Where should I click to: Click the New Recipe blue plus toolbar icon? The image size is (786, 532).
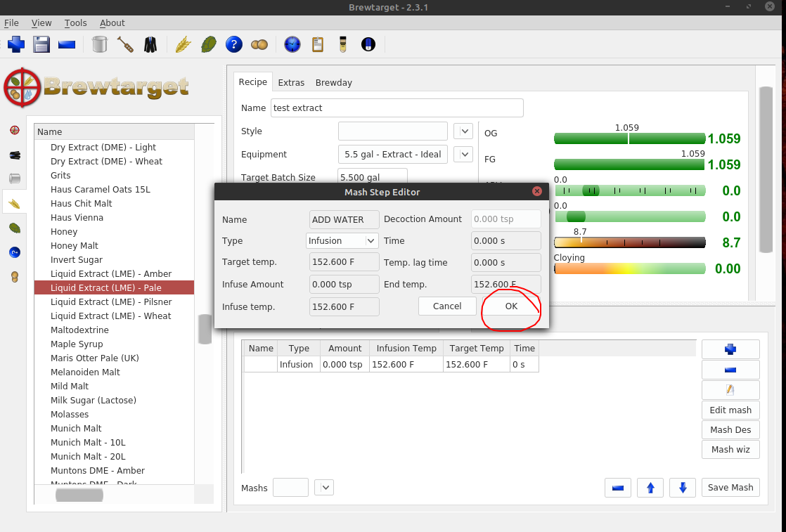pos(16,44)
